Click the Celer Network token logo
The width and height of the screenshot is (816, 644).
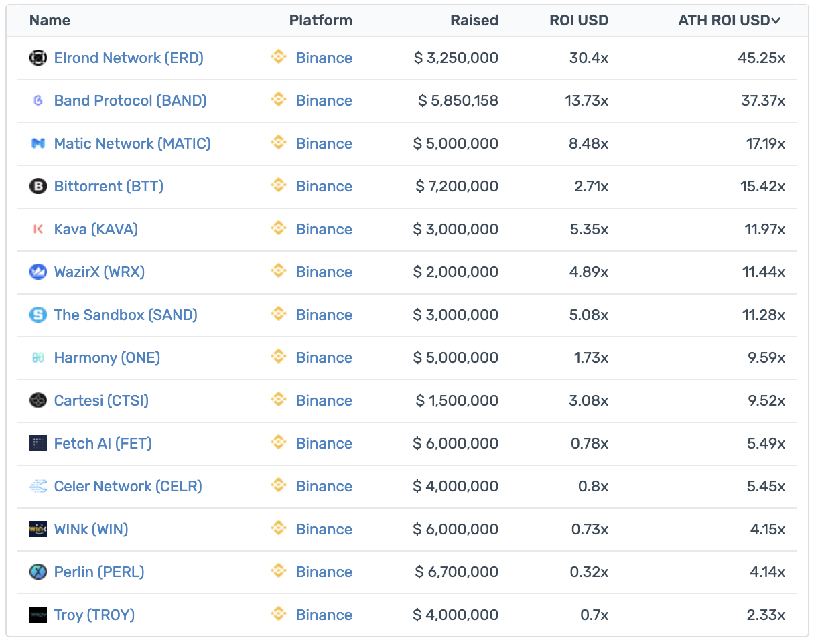(x=38, y=486)
